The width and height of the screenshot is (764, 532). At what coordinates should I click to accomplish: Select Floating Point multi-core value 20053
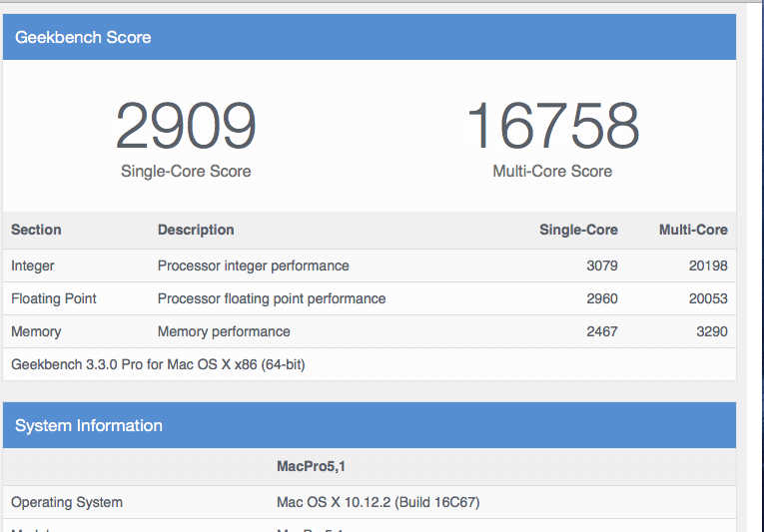[708, 298]
